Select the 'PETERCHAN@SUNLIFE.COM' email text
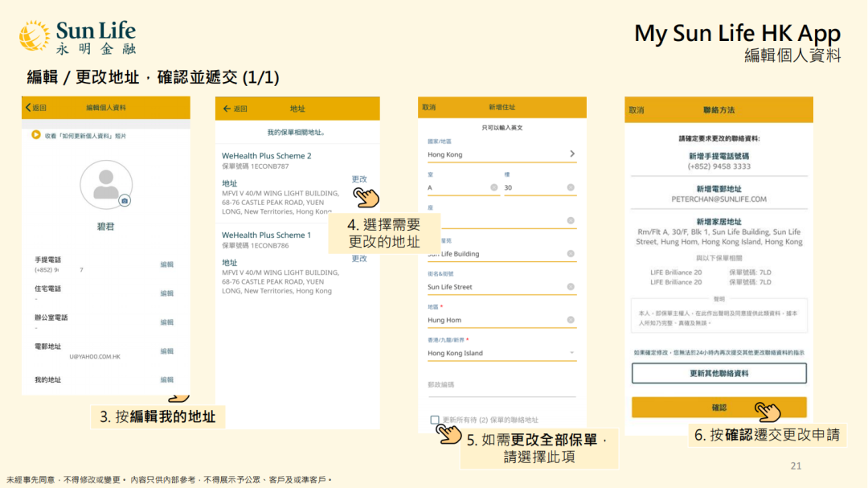Screen dimensions: 868x488 pos(719,199)
